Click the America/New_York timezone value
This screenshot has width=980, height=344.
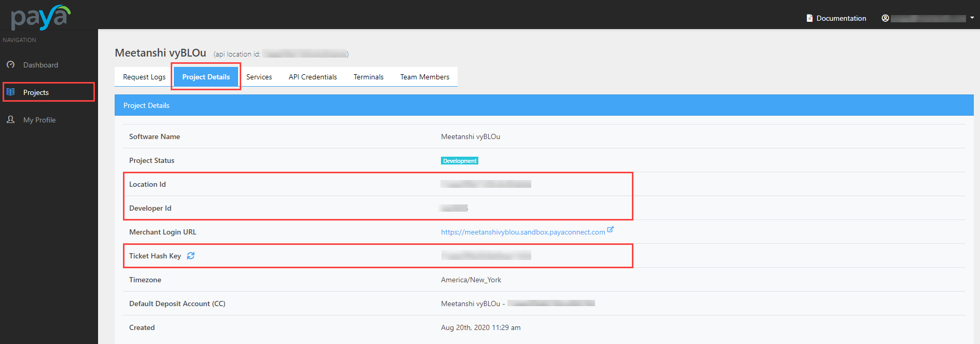coord(471,280)
